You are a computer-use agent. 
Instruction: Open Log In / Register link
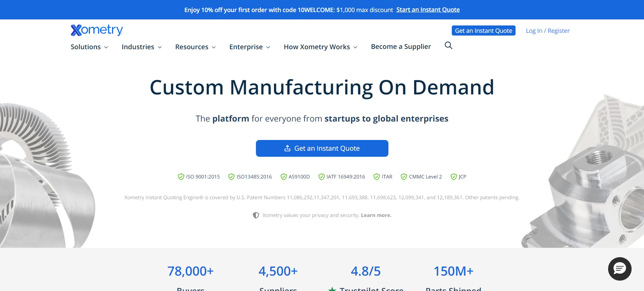548,31
